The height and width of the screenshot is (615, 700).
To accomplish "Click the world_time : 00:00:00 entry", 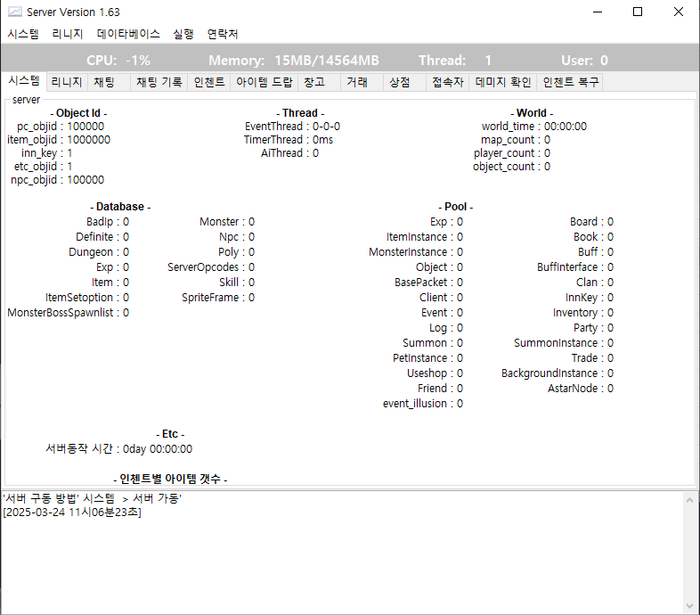I will (534, 127).
